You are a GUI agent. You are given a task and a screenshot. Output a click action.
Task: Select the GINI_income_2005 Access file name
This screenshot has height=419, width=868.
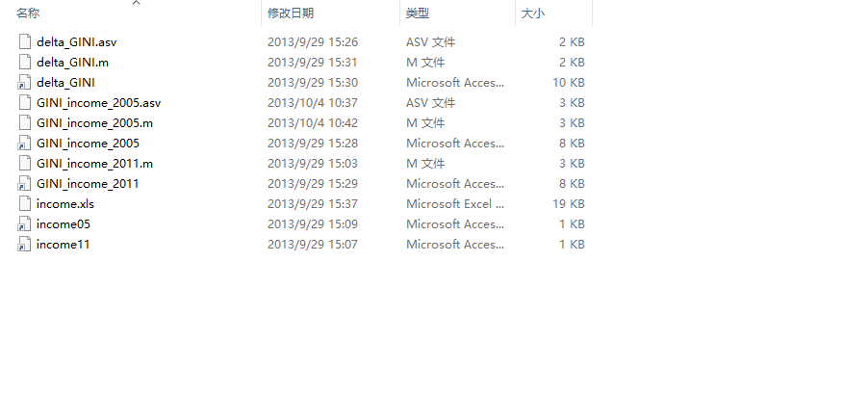coord(88,144)
